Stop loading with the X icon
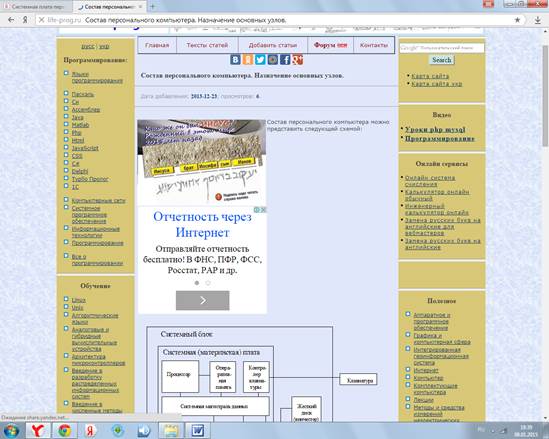This screenshot has height=439, width=549. coord(41,20)
